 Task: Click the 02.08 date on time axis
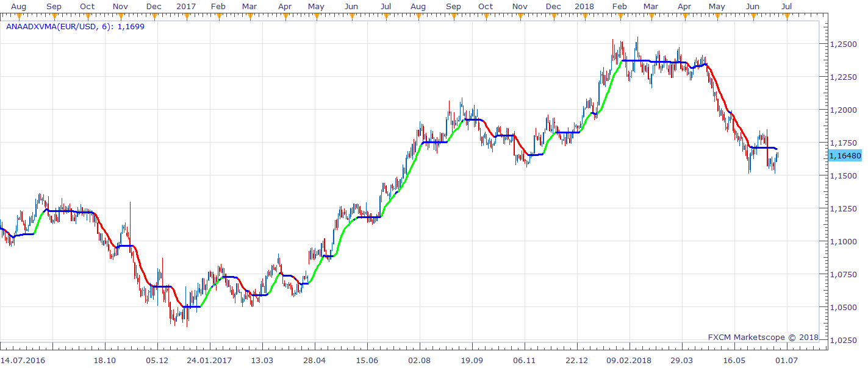[420, 361]
